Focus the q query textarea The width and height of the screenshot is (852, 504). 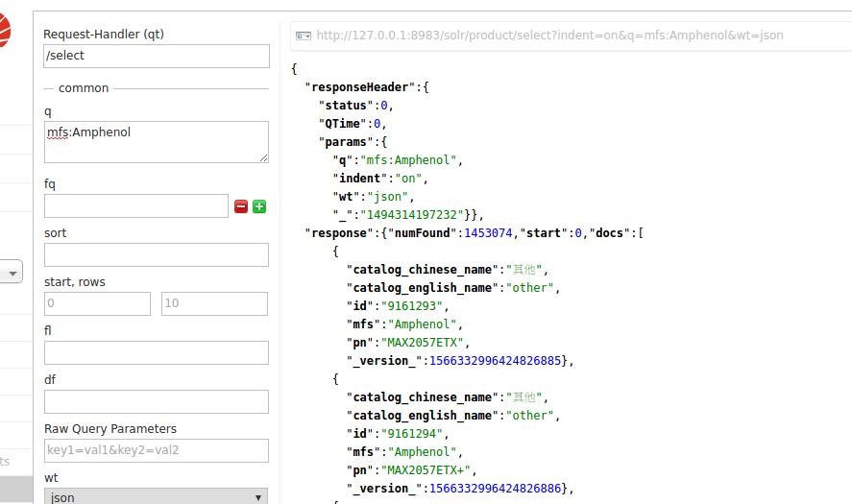click(x=156, y=141)
